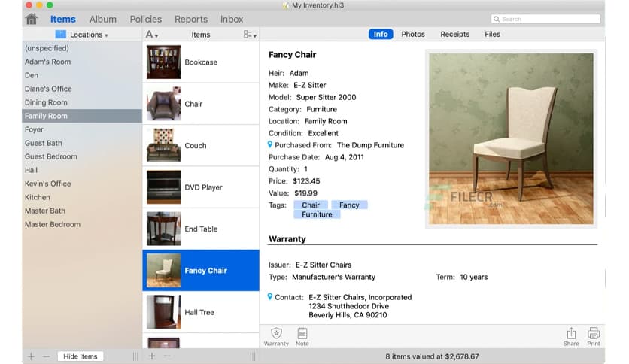Add a new location with plus icon

tap(31, 356)
